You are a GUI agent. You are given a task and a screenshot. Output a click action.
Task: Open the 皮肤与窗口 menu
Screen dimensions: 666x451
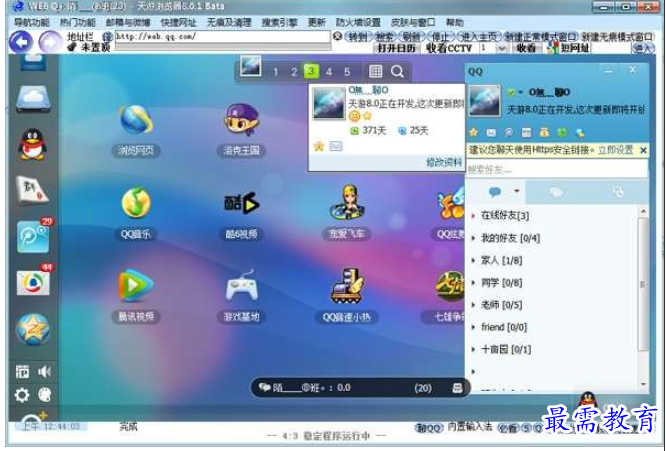coord(413,22)
